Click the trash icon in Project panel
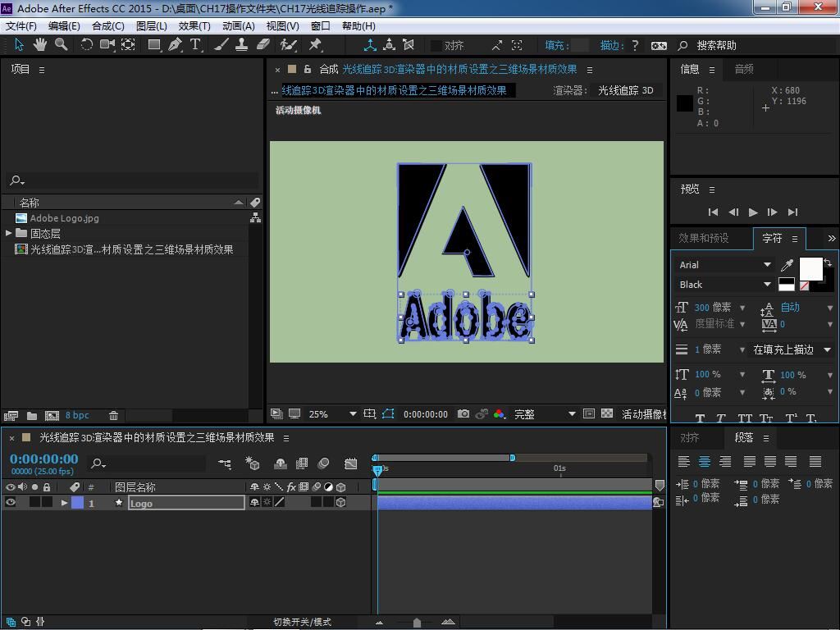 pyautogui.click(x=114, y=416)
